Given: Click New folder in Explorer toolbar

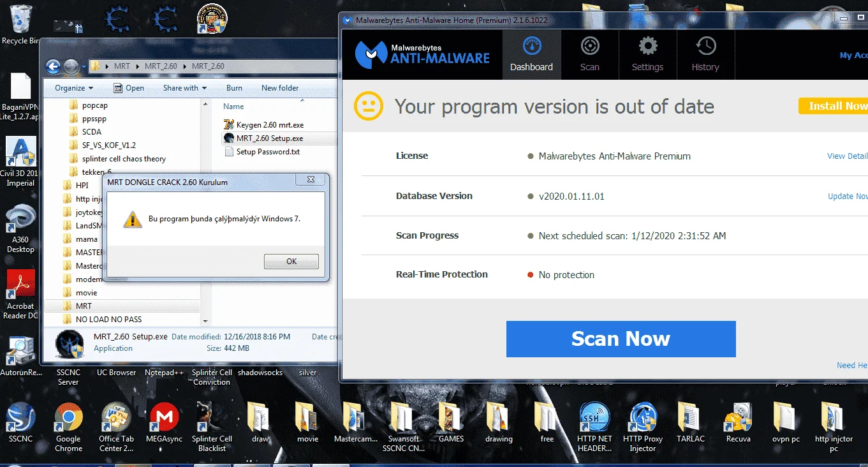Looking at the screenshot, I should point(280,88).
